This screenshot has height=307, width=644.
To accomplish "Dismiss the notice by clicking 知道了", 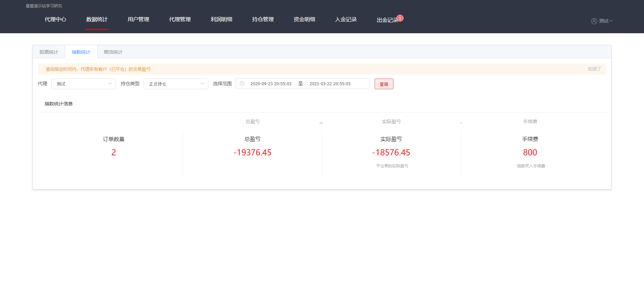I will pos(594,68).
